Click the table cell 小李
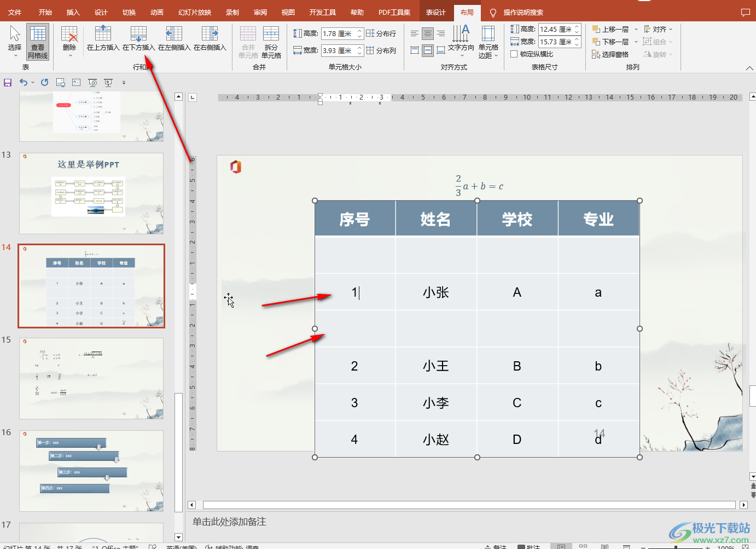The height and width of the screenshot is (549, 756). 436,403
